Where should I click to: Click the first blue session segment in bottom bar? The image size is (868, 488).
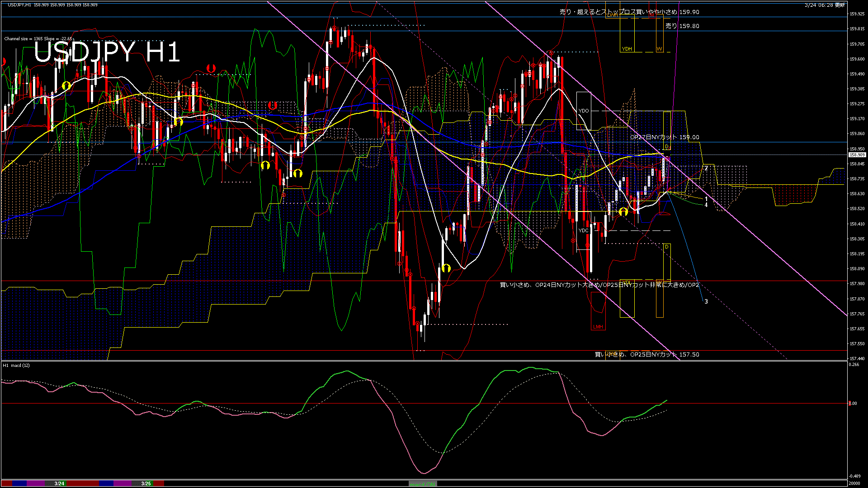[x=19, y=483]
